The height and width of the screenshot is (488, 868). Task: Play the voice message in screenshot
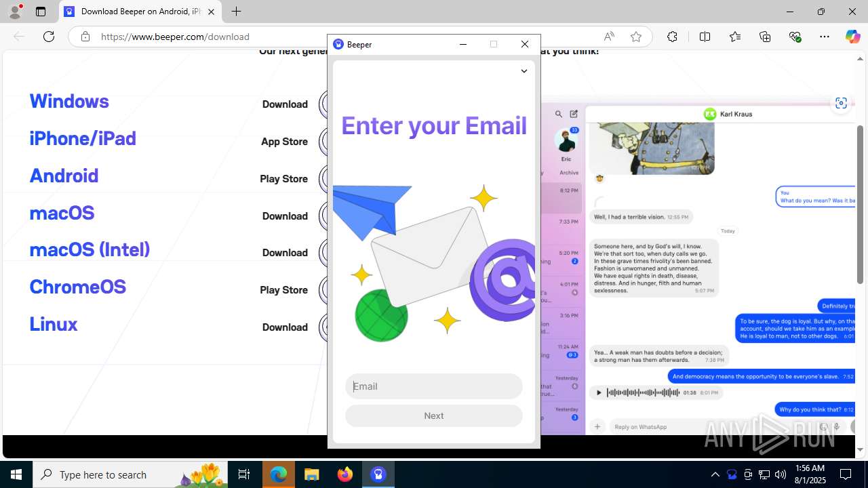tap(598, 392)
